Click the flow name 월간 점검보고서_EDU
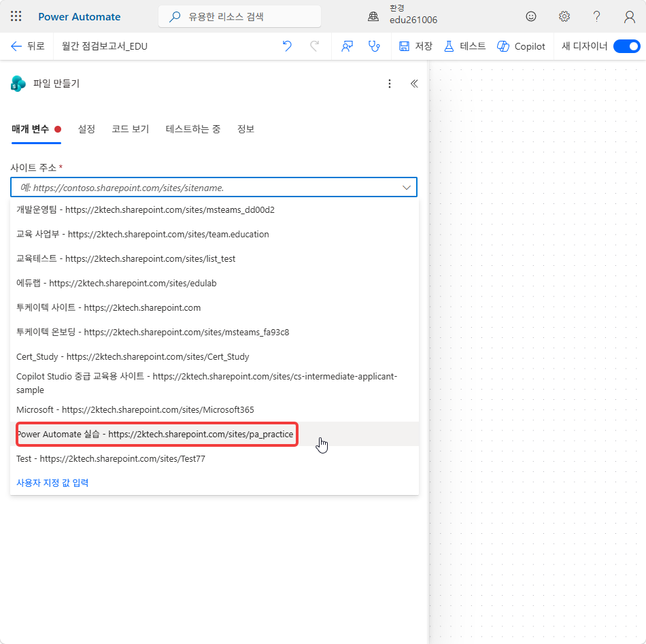The height and width of the screenshot is (644, 646). coord(105,46)
